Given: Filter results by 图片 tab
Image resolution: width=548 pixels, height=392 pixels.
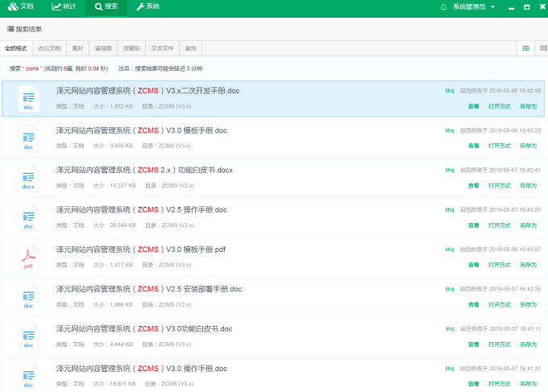Looking at the screenshot, I should (78, 48).
